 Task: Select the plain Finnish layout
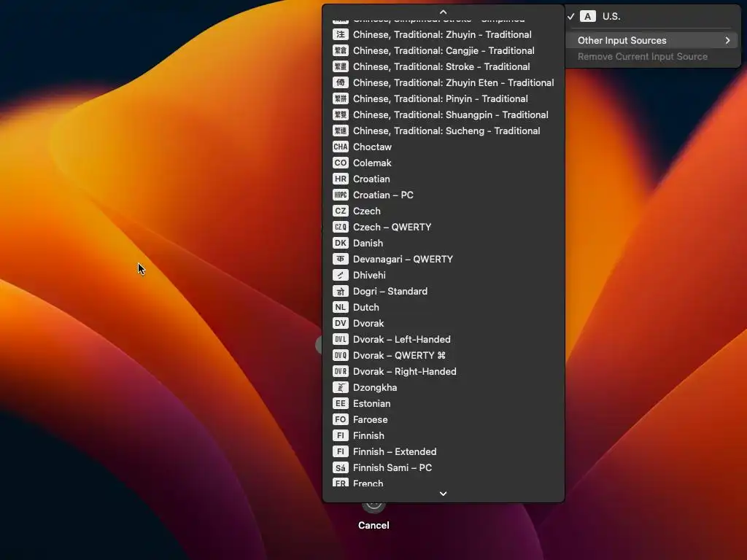tap(443, 435)
